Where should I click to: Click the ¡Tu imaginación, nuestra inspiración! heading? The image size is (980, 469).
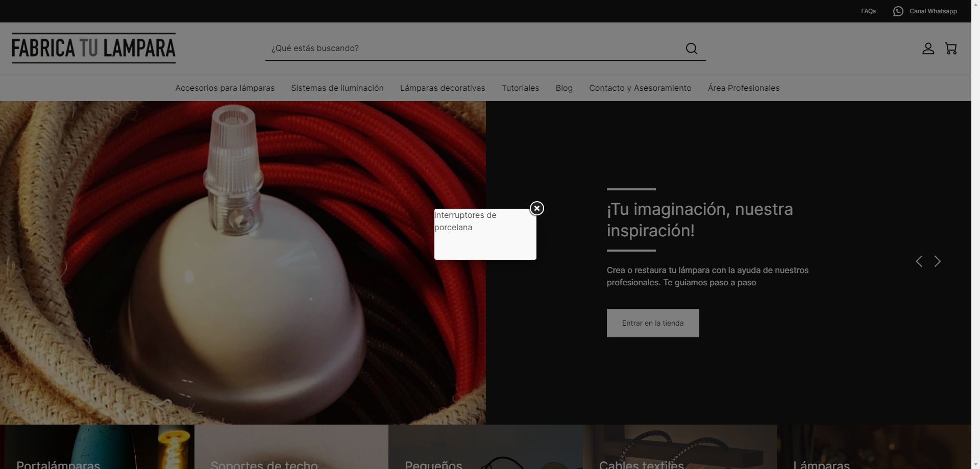coord(700,220)
